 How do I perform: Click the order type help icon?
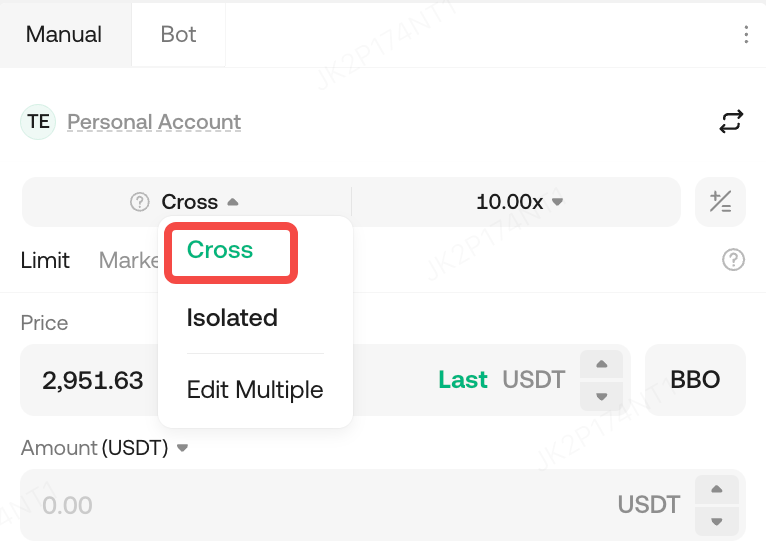click(733, 260)
